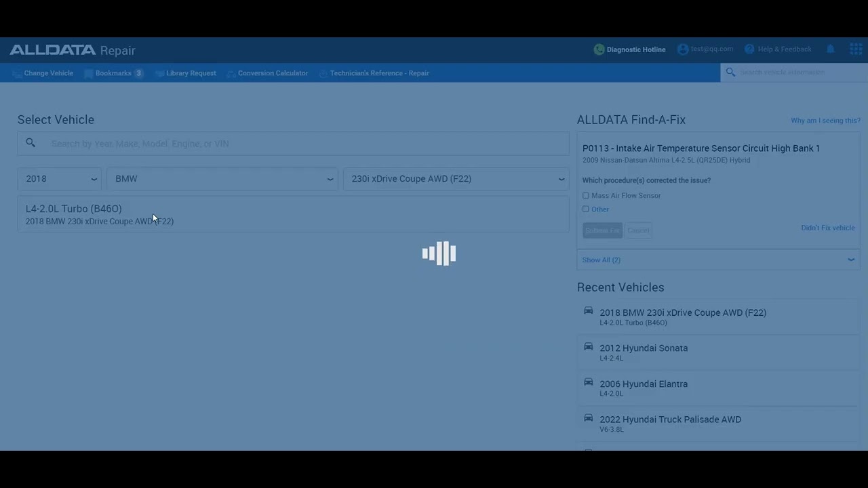
Task: Click the Library Request icon
Action: coord(159,73)
